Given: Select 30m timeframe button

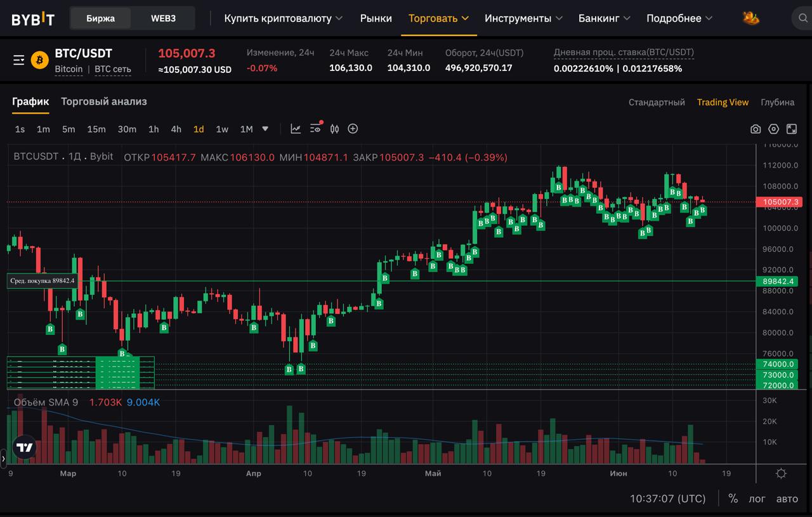Looking at the screenshot, I should 127,129.
